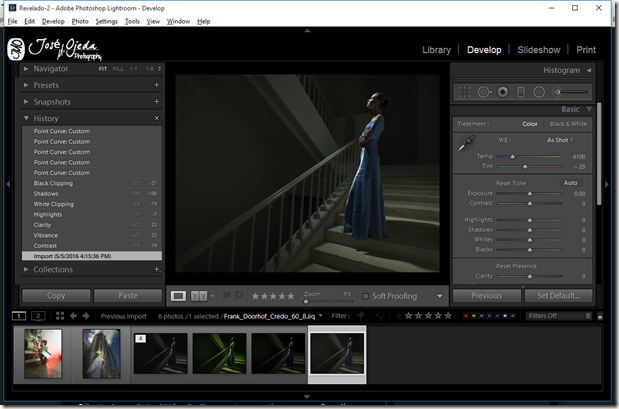The image size is (619, 409).
Task: Show main window display button 1
Action: (x=19, y=316)
